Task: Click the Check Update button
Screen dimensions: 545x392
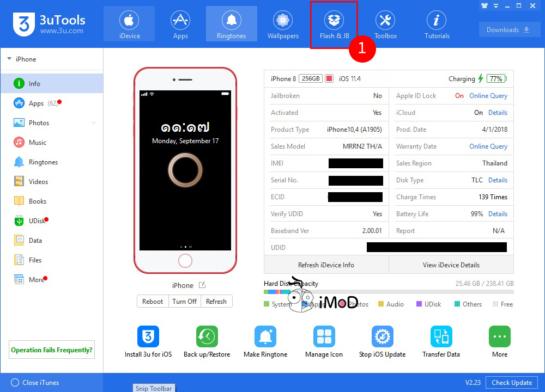Action: tap(511, 382)
